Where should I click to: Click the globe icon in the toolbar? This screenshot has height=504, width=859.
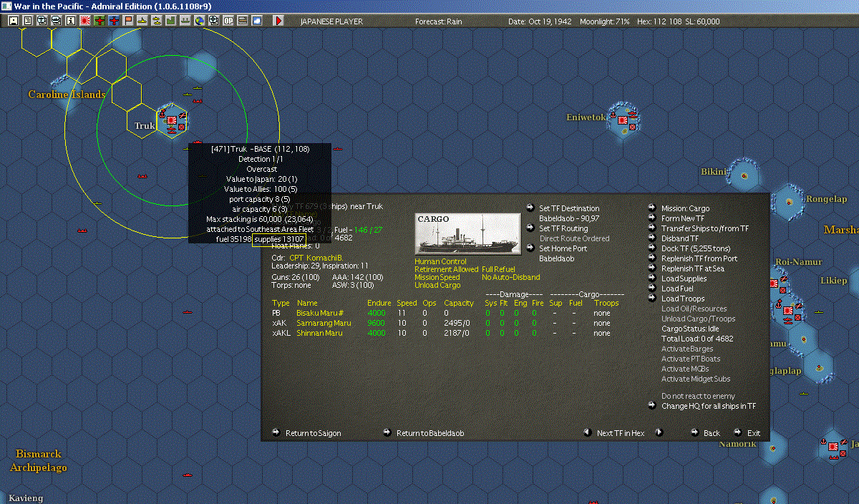tap(199, 21)
